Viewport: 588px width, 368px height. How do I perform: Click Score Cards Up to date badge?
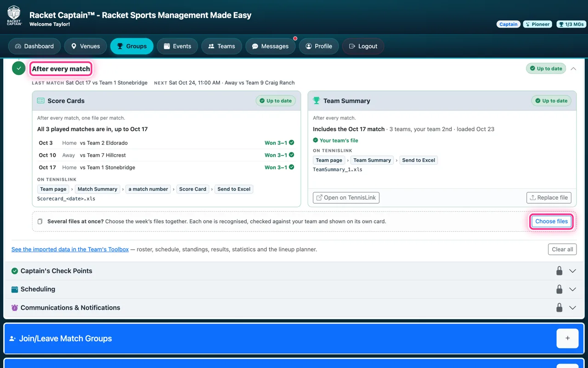[276, 101]
